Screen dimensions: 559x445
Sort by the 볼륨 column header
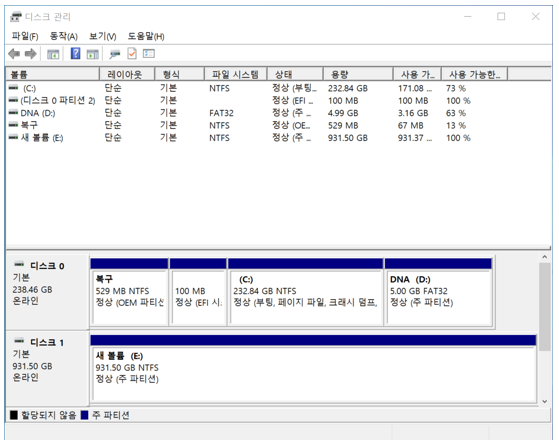pos(52,75)
